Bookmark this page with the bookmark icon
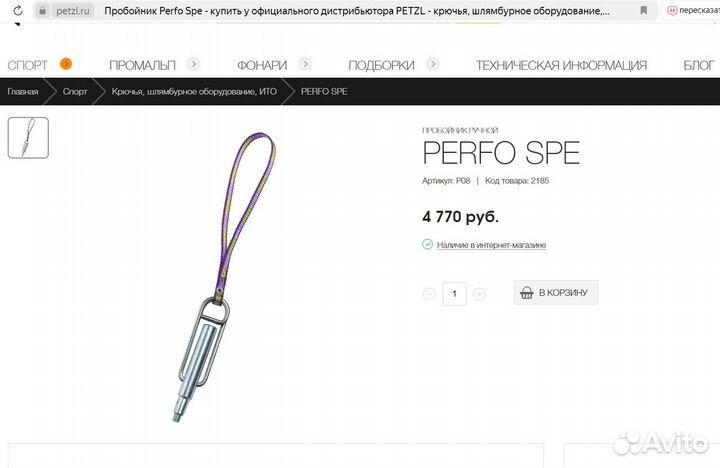This screenshot has width=720, height=468. click(x=644, y=10)
